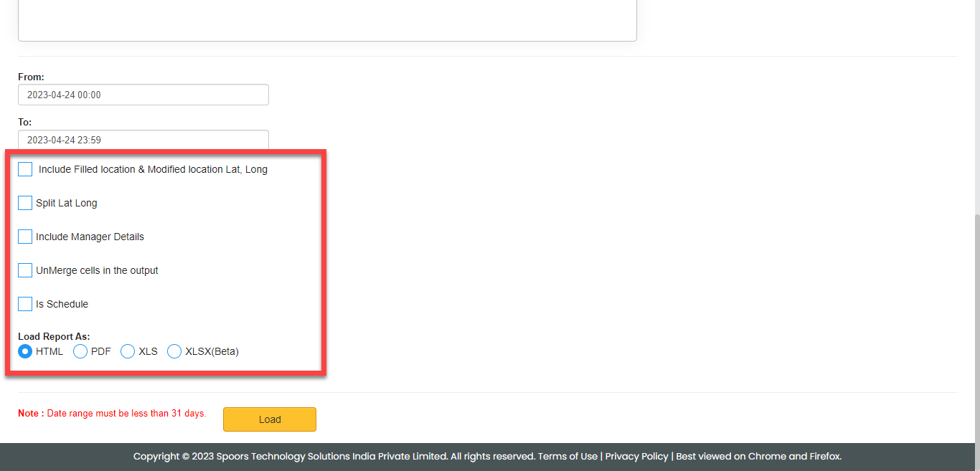This screenshot has width=980, height=471.
Task: Check Include Filled location & Modified location checkbox
Action: [25, 169]
